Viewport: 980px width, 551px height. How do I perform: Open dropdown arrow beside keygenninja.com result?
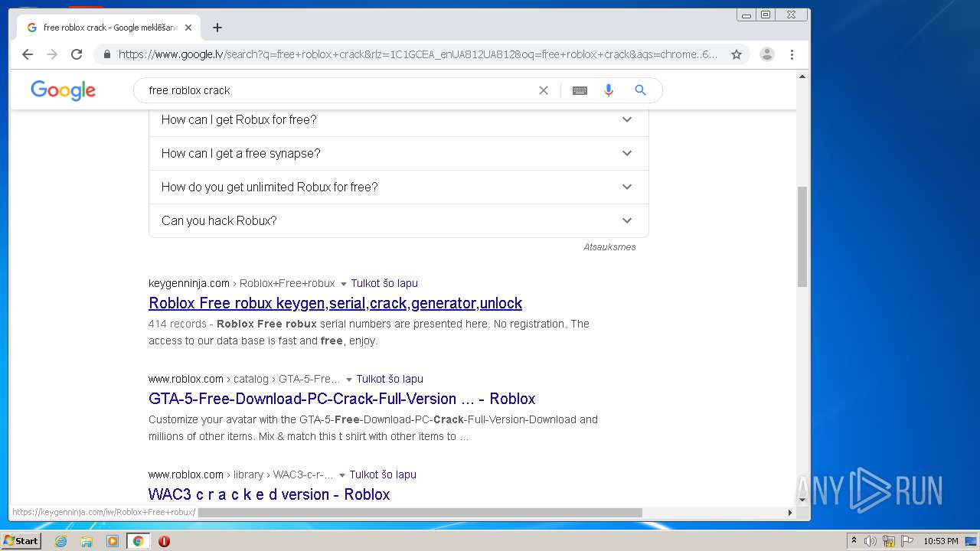click(x=343, y=284)
